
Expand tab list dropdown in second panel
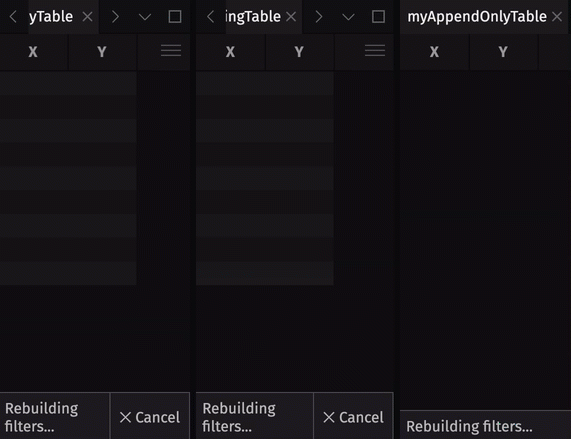tap(348, 17)
